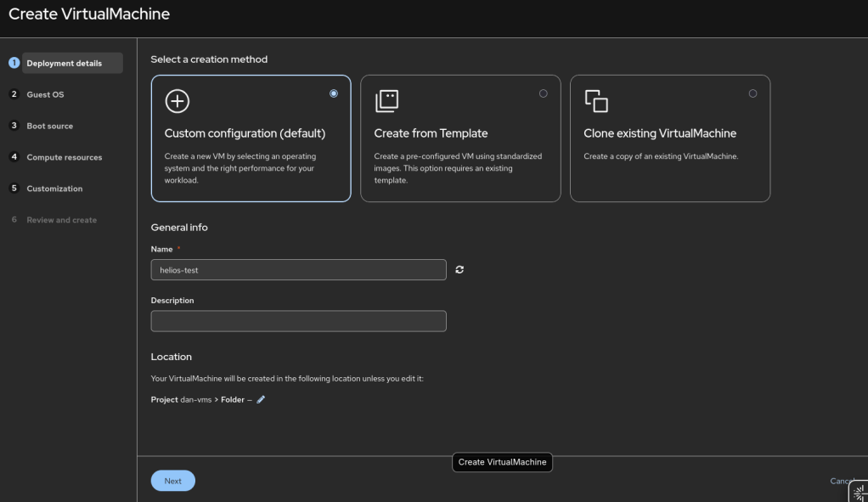Open the help widget icon in corner
868x502 pixels.
[x=859, y=492]
